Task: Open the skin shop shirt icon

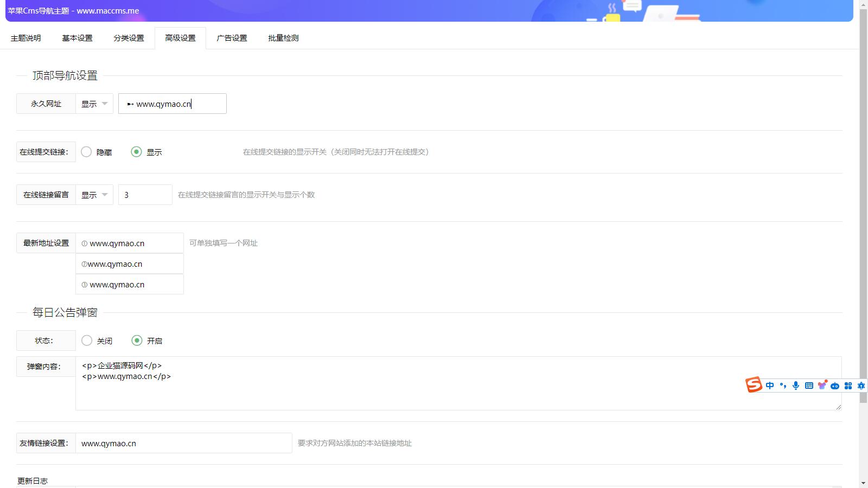Action: (822, 385)
